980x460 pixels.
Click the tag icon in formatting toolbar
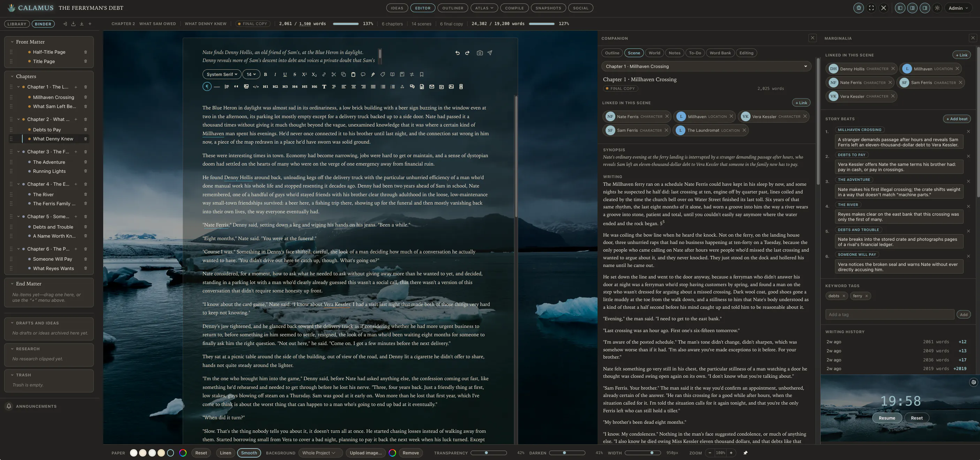click(x=382, y=75)
